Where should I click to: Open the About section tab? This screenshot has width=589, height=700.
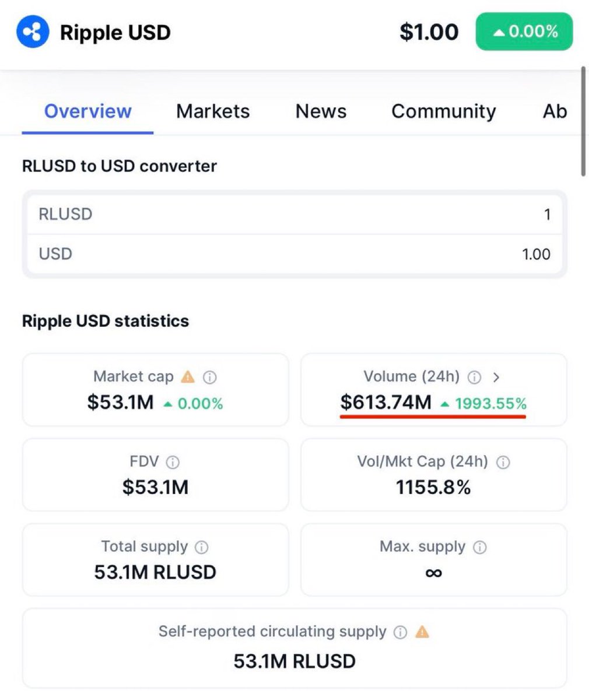tap(555, 111)
